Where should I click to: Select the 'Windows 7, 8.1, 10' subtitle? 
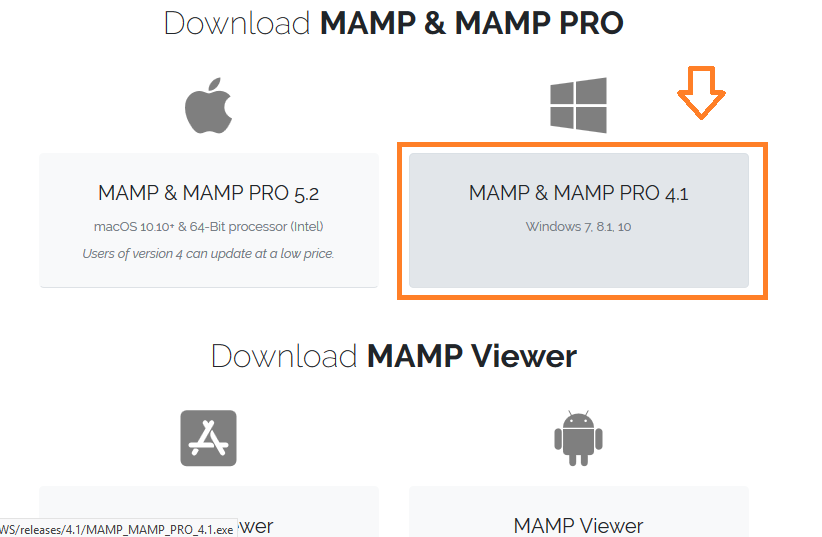pos(578,227)
